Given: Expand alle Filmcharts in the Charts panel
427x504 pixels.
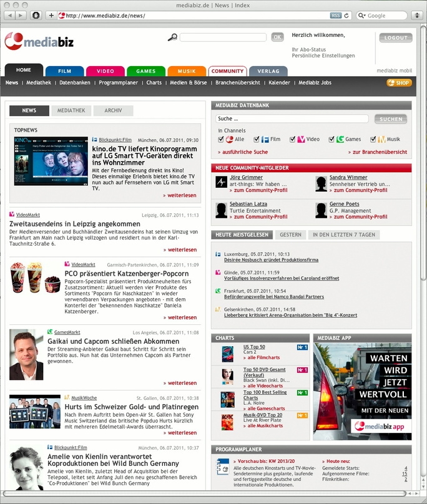Looking at the screenshot, I should point(262,357).
